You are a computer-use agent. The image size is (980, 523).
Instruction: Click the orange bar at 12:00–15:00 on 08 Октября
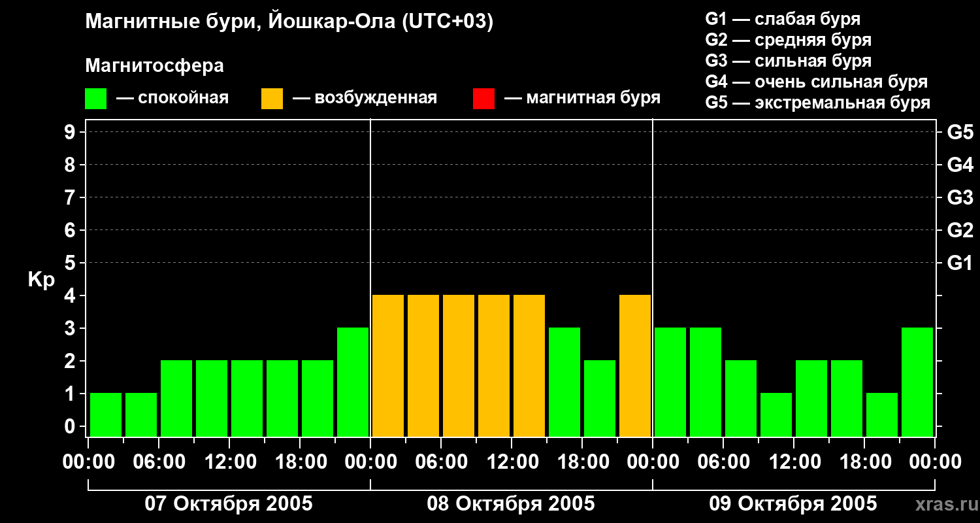click(529, 365)
